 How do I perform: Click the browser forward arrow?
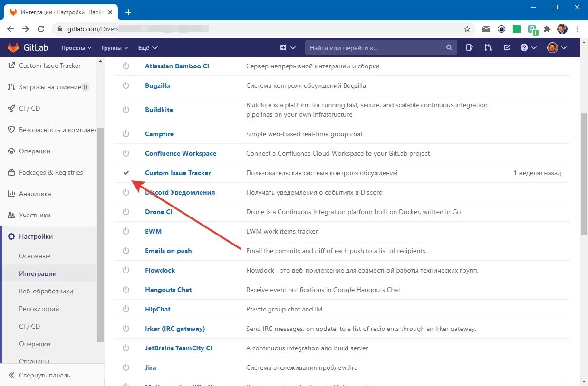26,29
